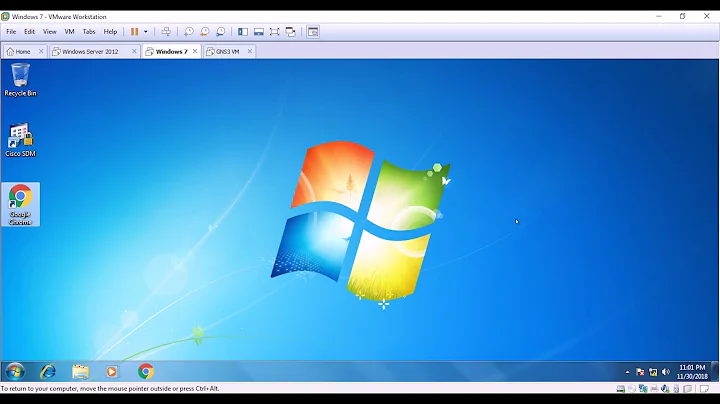Viewport: 720px width, 404px height.
Task: Send Ctrl+Alt+Del to the virtual machine
Action: (166, 32)
